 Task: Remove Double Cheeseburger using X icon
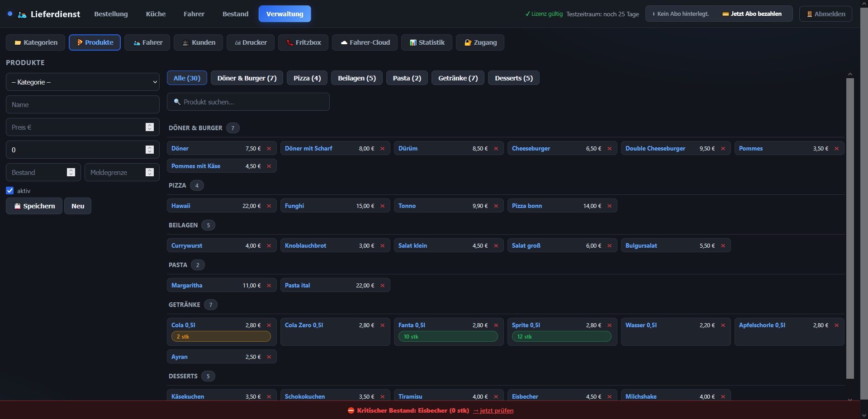coord(723,149)
